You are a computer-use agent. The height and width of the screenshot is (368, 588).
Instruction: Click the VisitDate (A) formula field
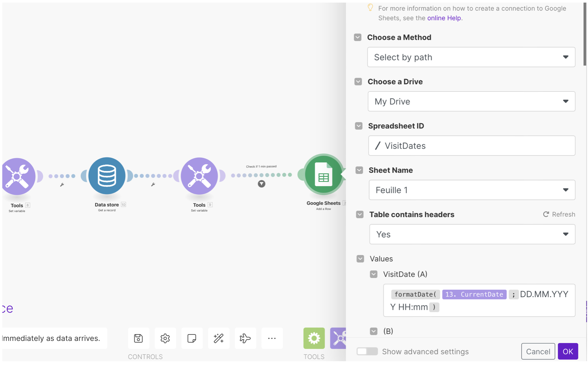pyautogui.click(x=479, y=300)
